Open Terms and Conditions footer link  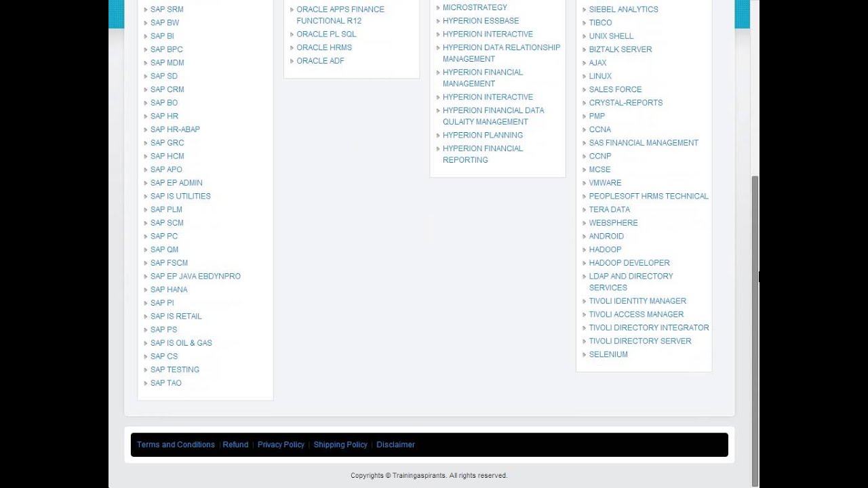point(176,445)
